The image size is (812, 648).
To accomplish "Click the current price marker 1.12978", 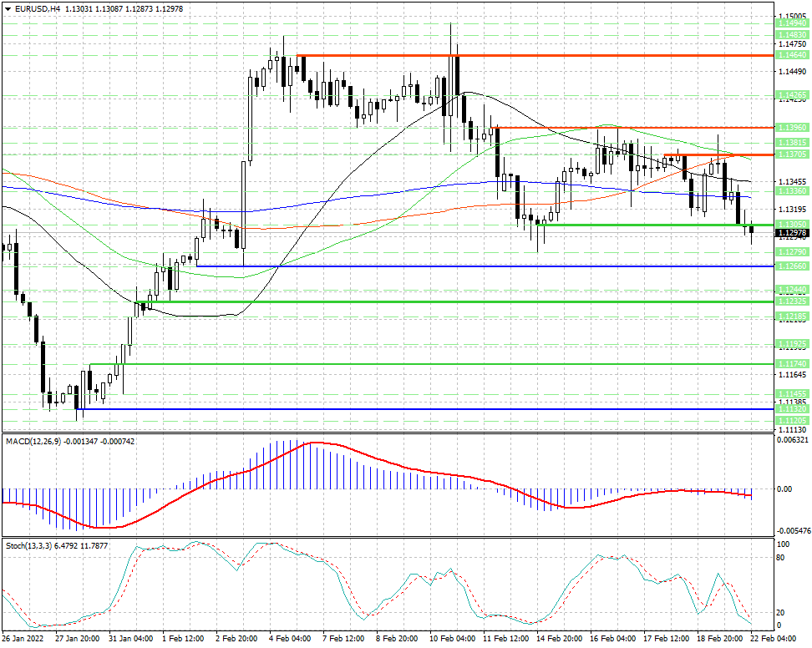I will tap(792, 233).
